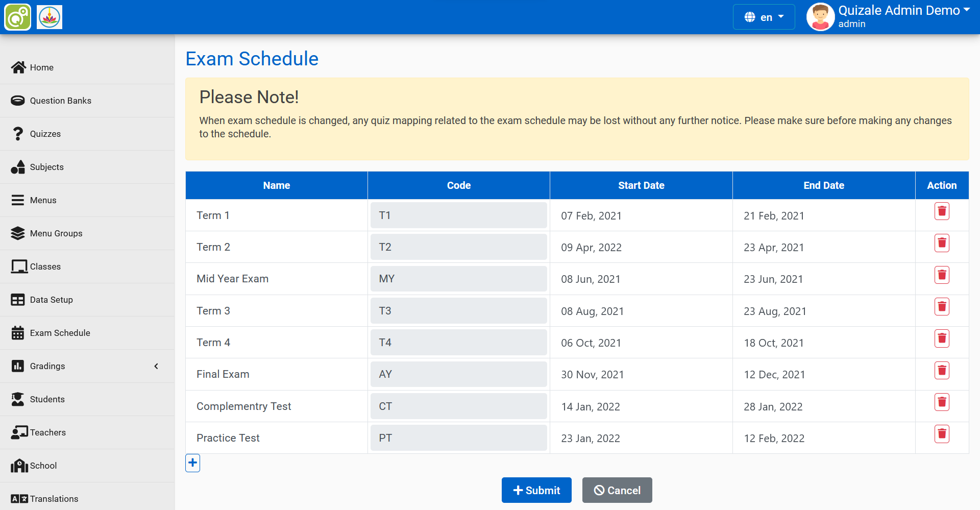Select the Data Setup icon

coord(18,299)
